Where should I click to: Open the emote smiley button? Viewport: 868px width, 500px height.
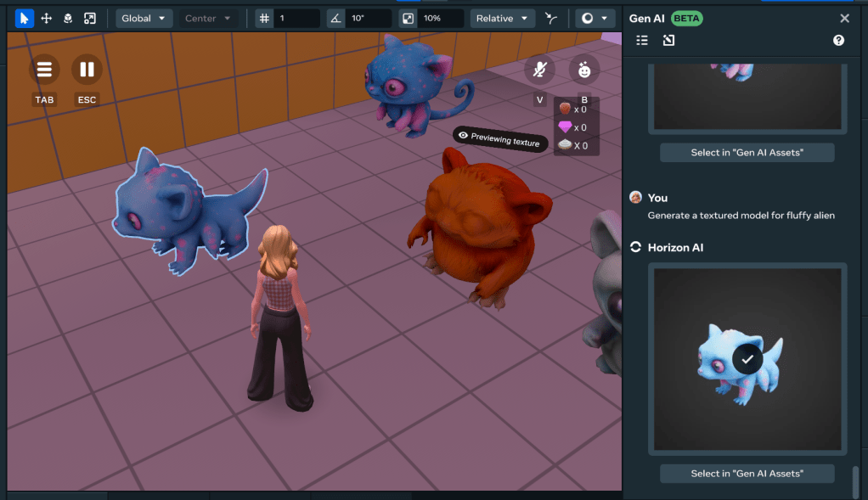click(x=584, y=70)
